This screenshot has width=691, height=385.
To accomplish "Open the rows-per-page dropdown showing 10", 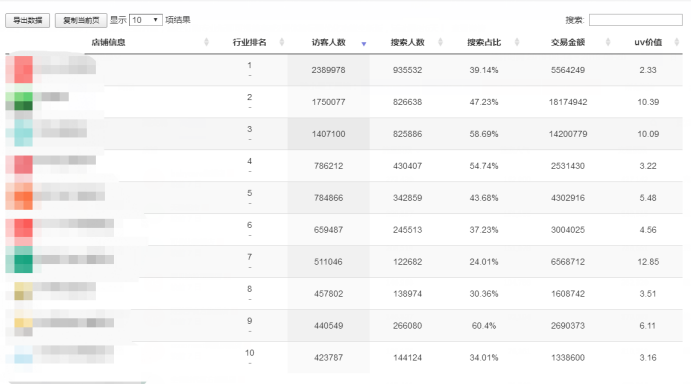I will click(146, 20).
